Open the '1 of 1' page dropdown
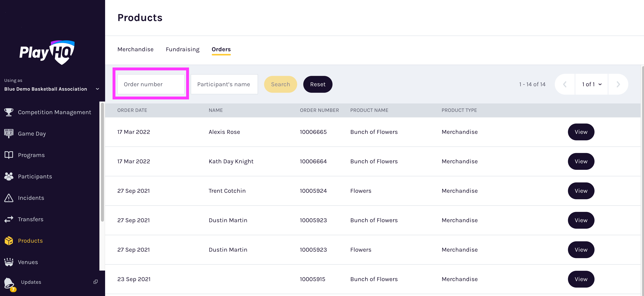The image size is (644, 296). tap(591, 84)
